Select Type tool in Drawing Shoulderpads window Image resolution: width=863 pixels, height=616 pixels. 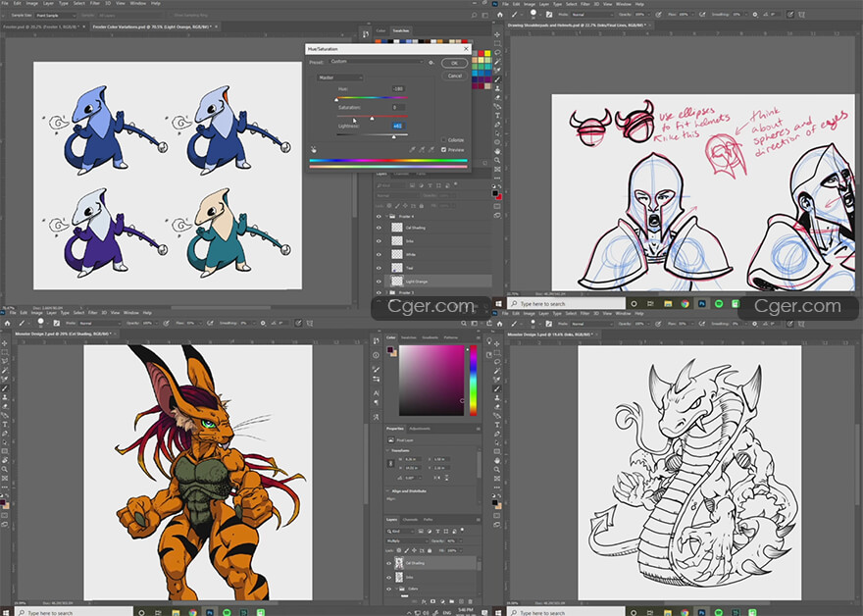pos(497,116)
